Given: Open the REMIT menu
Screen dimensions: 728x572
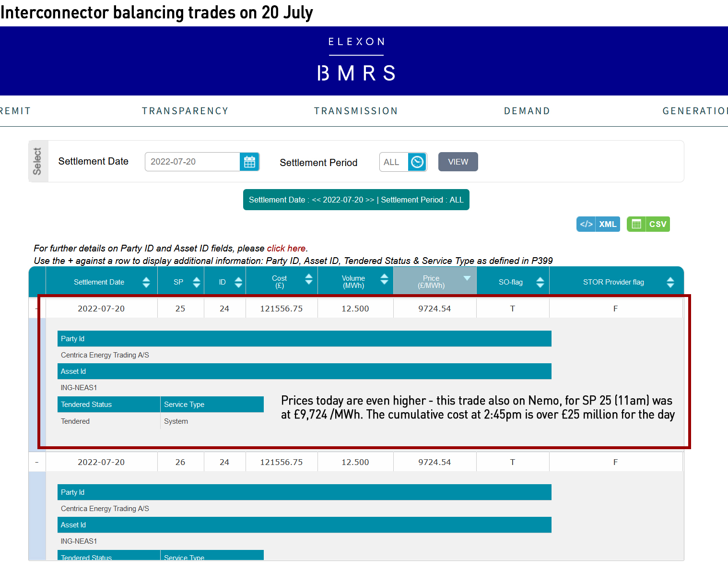Looking at the screenshot, I should coord(15,111).
